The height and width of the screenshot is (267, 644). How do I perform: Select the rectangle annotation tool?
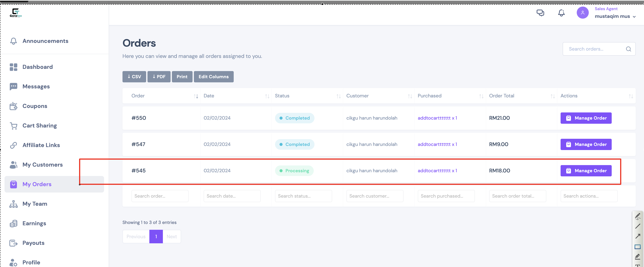pyautogui.click(x=637, y=247)
